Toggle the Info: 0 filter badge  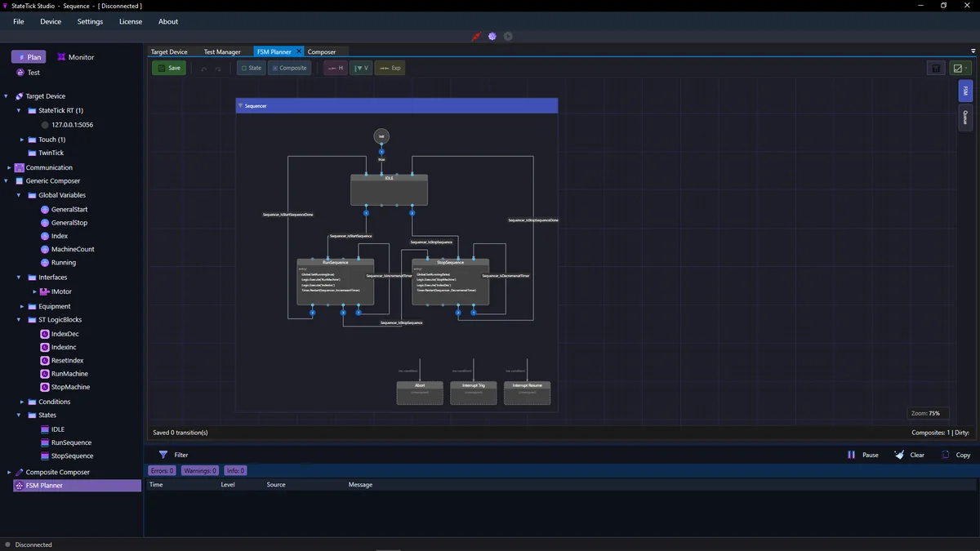pyautogui.click(x=234, y=471)
